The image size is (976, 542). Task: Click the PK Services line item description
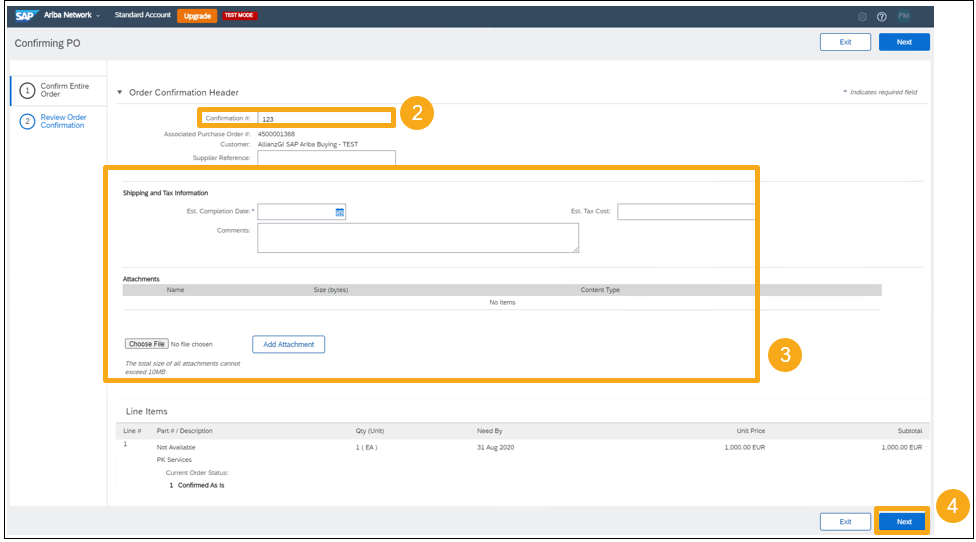pos(174,460)
